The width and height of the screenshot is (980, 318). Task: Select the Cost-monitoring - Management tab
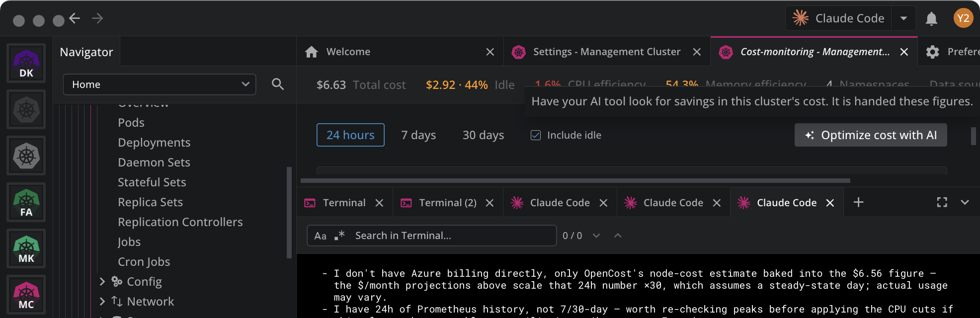[815, 52]
